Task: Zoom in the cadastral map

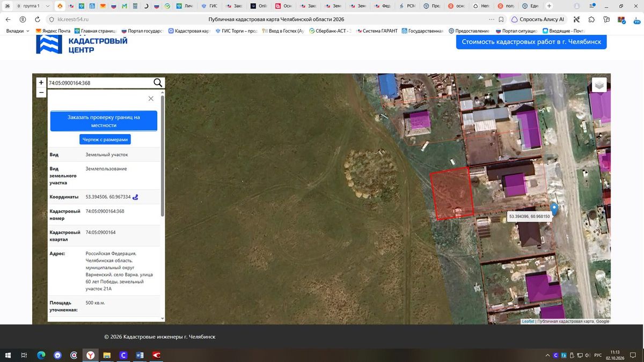Action: (x=41, y=83)
